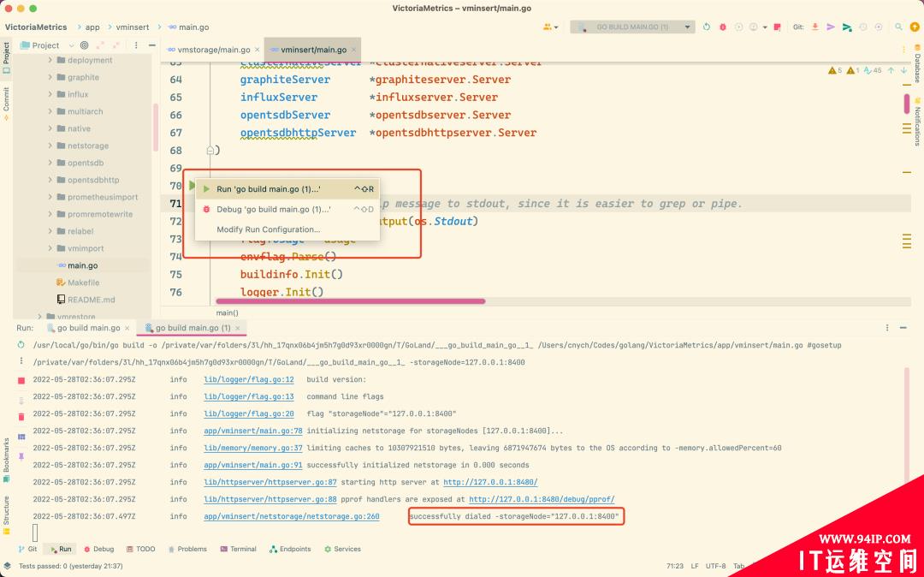
Task: Click Git update project icon
Action: pyautogui.click(x=815, y=27)
